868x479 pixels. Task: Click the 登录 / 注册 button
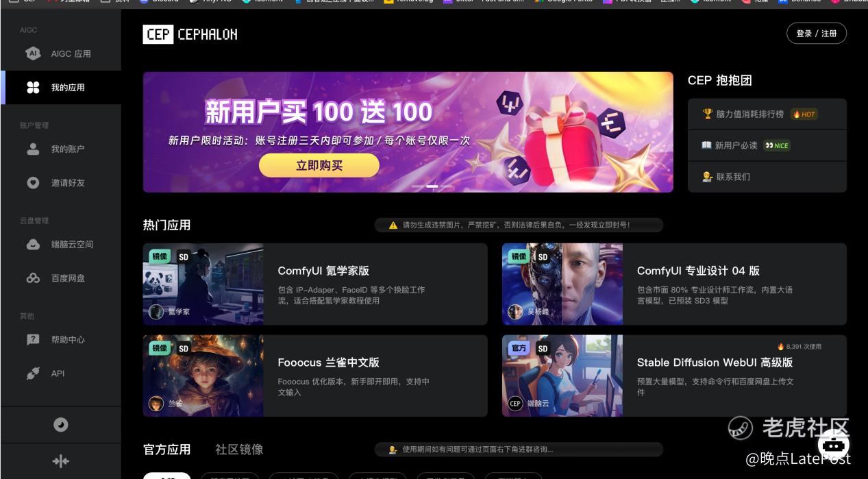(x=817, y=34)
